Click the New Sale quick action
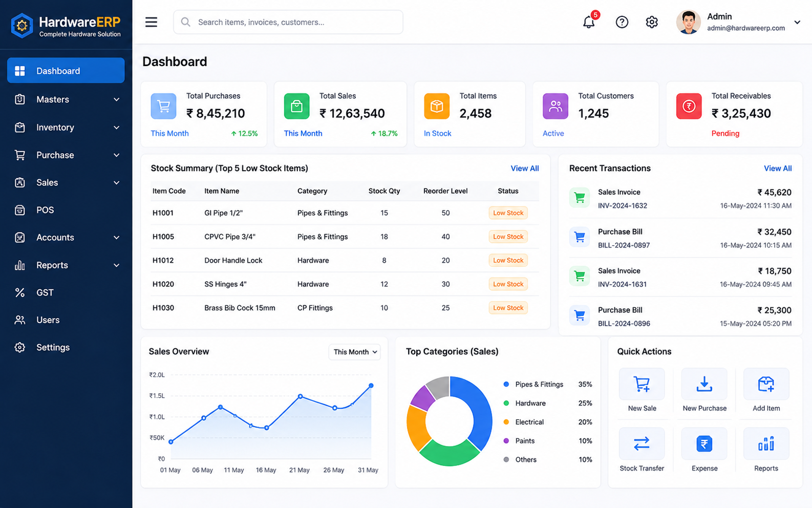 (x=642, y=390)
